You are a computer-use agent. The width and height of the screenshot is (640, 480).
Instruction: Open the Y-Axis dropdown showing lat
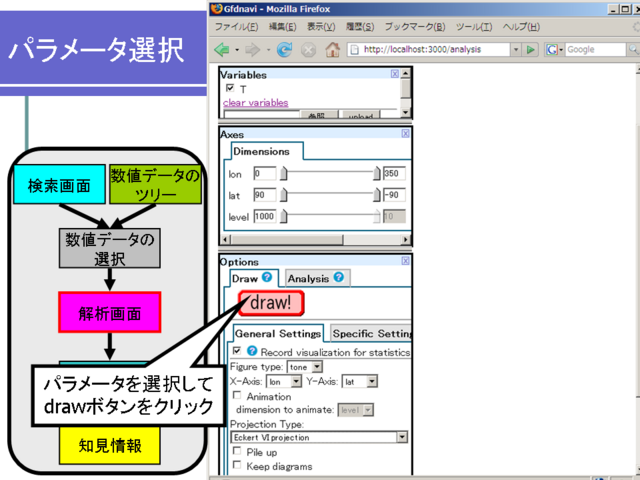click(x=360, y=382)
